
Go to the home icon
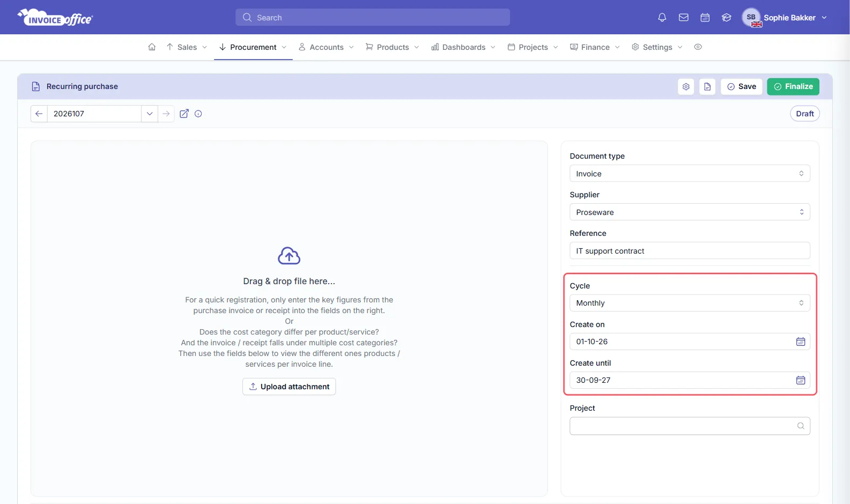[x=152, y=47]
